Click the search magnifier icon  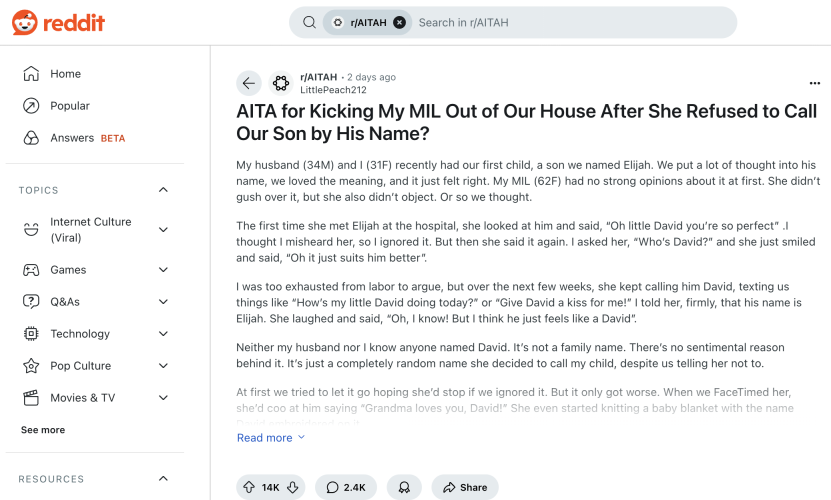click(x=310, y=22)
